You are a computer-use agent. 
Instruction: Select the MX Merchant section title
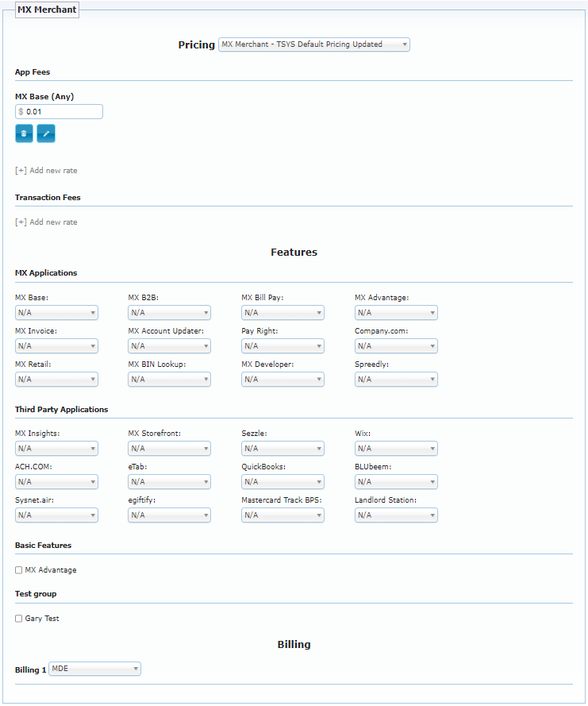point(47,10)
